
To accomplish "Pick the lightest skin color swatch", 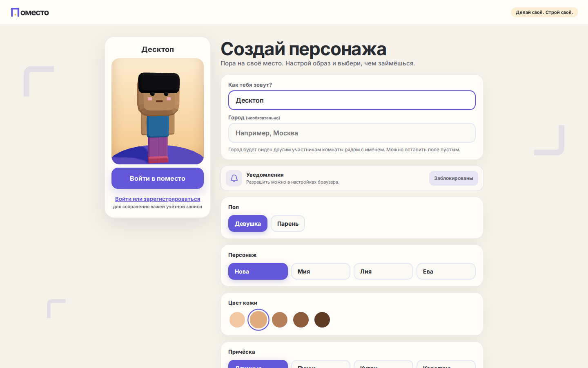I will click(237, 320).
